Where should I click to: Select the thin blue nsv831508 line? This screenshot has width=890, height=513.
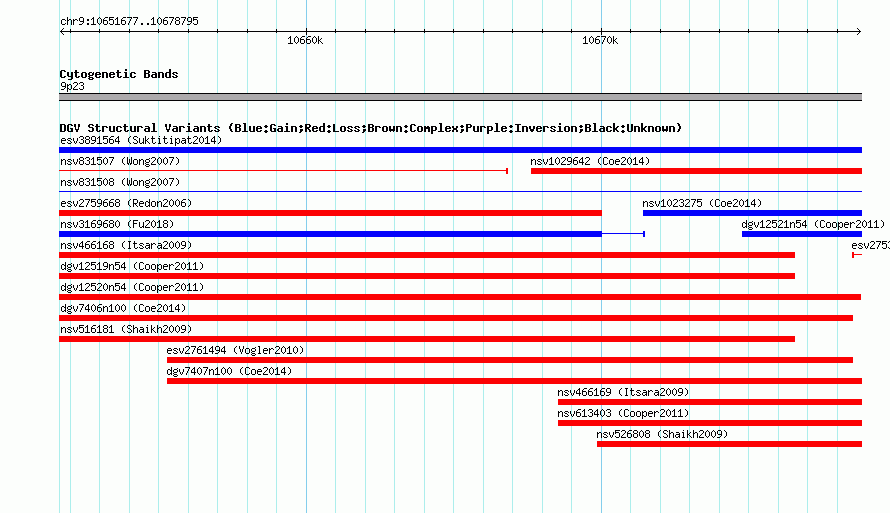[x=460, y=192]
